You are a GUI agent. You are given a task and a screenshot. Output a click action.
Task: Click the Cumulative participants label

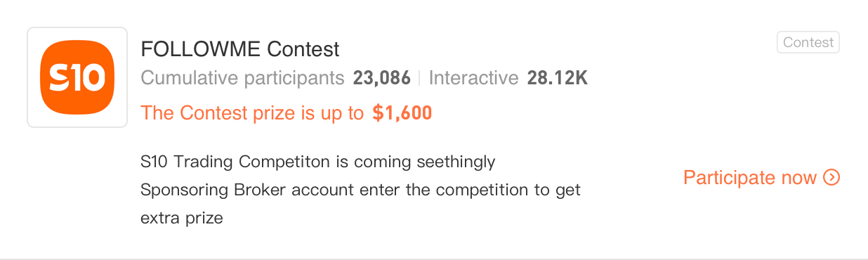click(243, 78)
